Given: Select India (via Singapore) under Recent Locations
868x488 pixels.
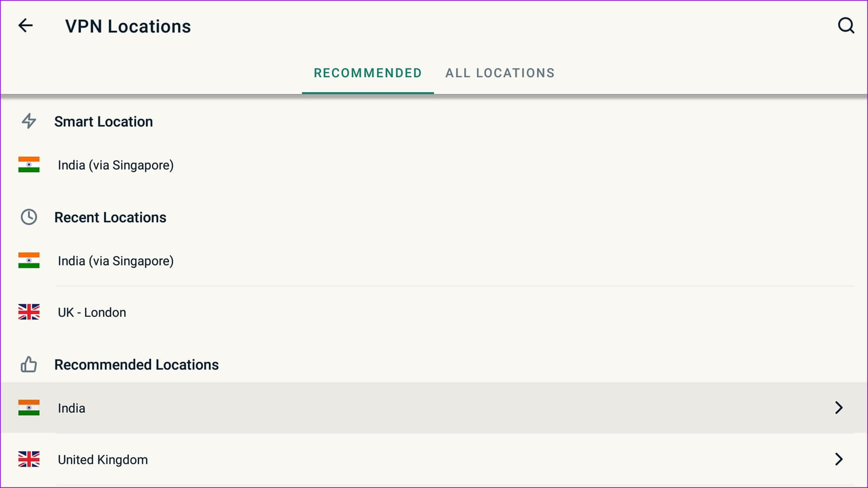Looking at the screenshot, I should [x=434, y=261].
